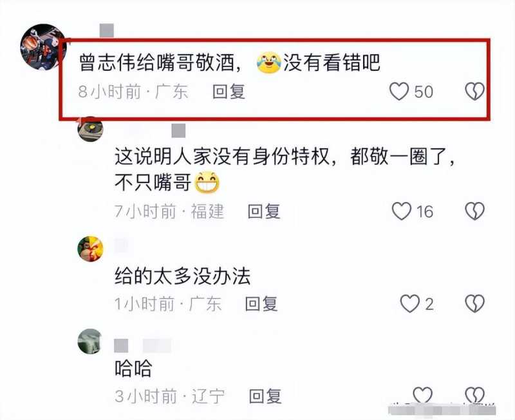This screenshot has height=420, width=515.
Task: Like the comment with 50 likes
Action: pos(399,91)
